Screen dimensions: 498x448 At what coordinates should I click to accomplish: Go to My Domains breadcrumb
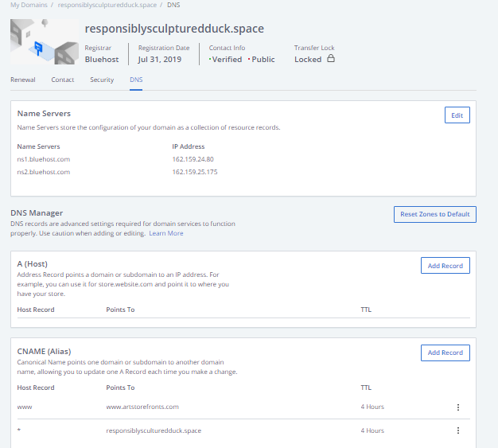coord(29,5)
